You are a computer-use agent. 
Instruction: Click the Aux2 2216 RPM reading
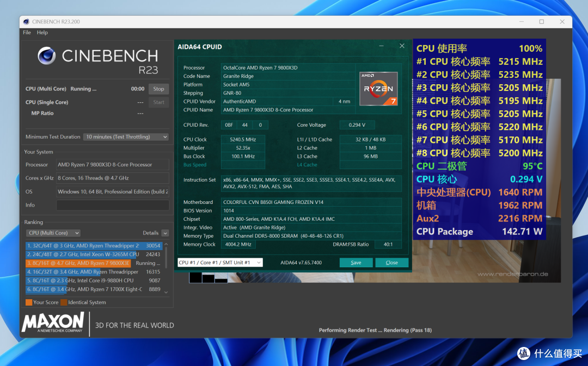point(479,219)
